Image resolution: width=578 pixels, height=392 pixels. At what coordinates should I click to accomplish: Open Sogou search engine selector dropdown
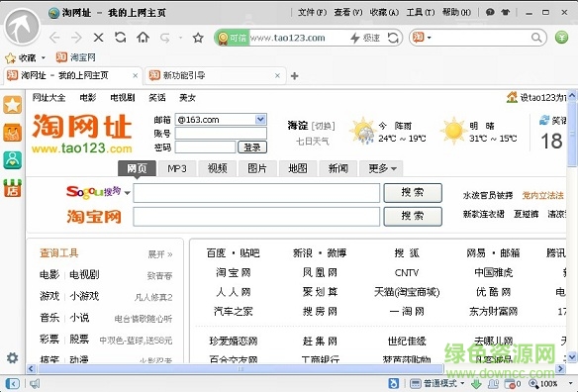point(127,193)
